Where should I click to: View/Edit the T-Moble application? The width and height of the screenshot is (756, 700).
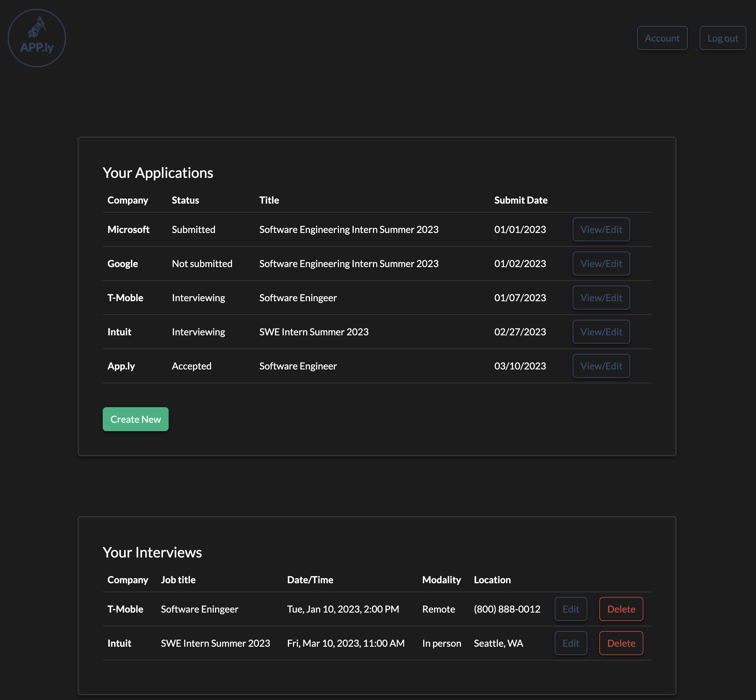tap(601, 298)
